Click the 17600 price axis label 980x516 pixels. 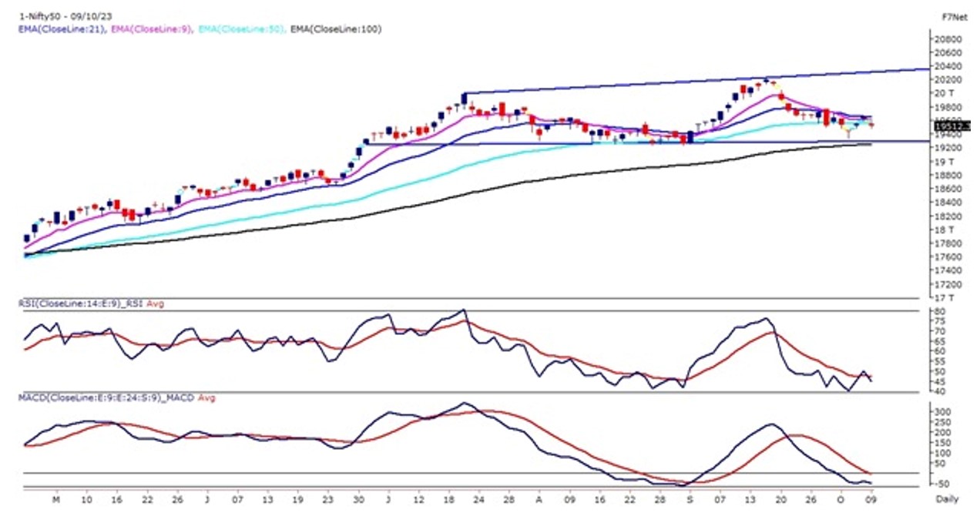click(947, 257)
